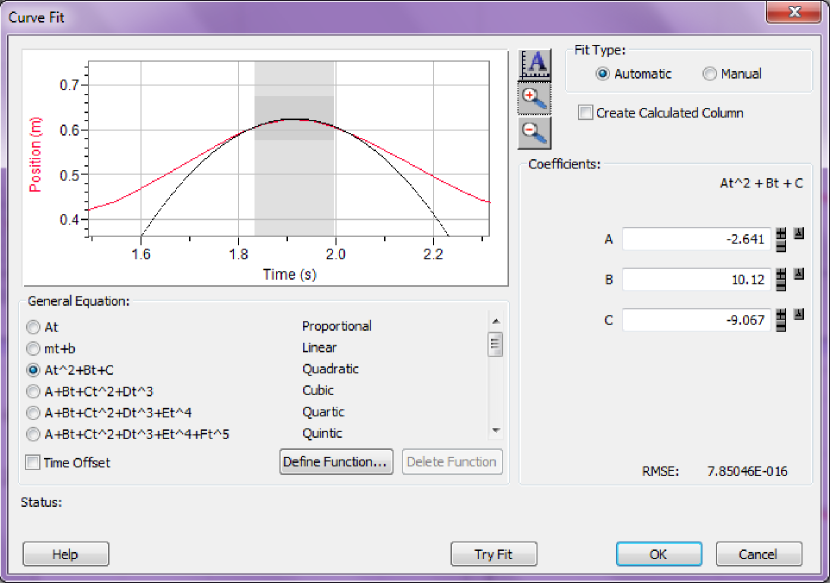The height and width of the screenshot is (583, 830).
Task: Click the shaded selected region in graph
Action: point(294,148)
